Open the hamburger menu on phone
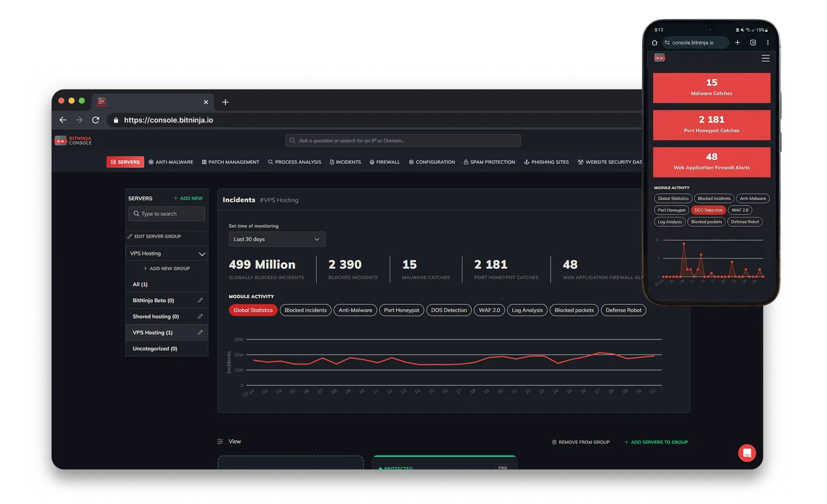Image resolution: width=827 pixels, height=504 pixels. pos(766,58)
